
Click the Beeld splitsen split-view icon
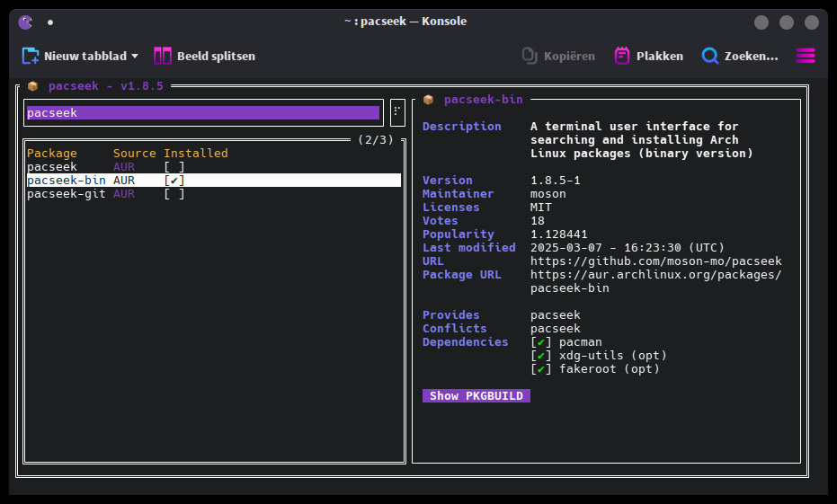[x=162, y=56]
